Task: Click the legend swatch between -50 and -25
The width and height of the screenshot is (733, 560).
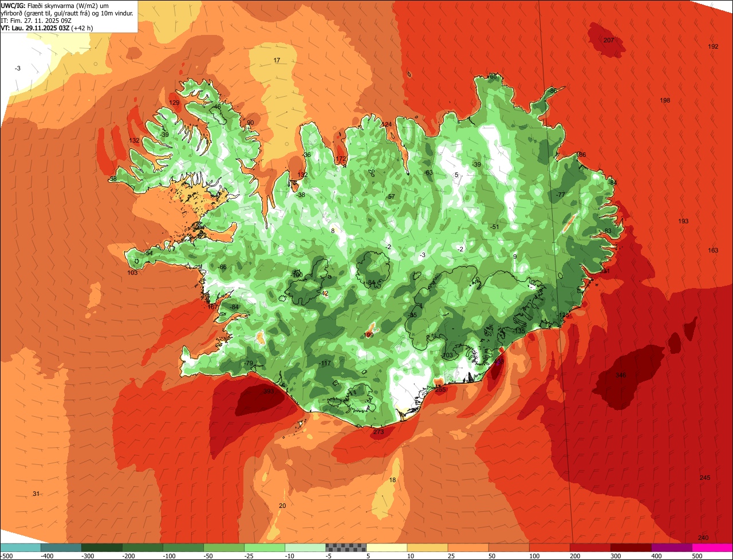Action: (224, 547)
